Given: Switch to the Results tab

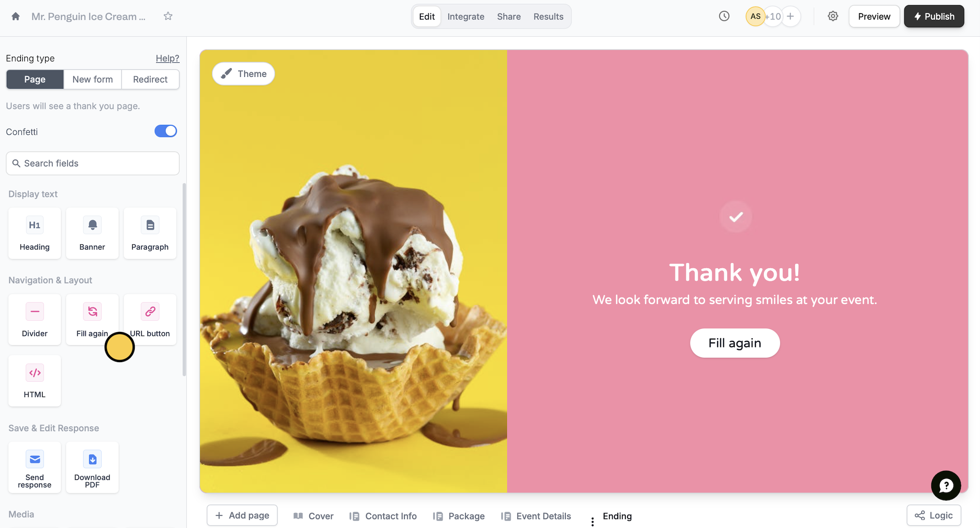Looking at the screenshot, I should (x=548, y=16).
